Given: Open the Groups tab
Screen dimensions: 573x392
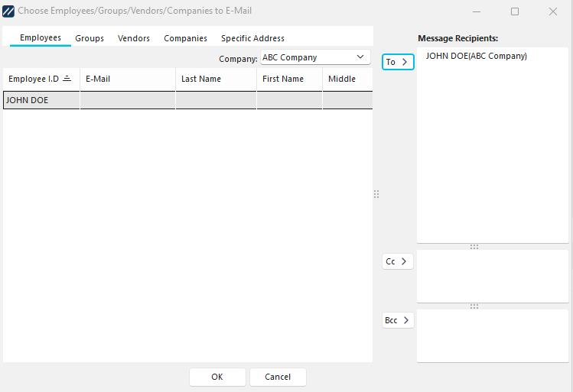Looking at the screenshot, I should 90,38.
